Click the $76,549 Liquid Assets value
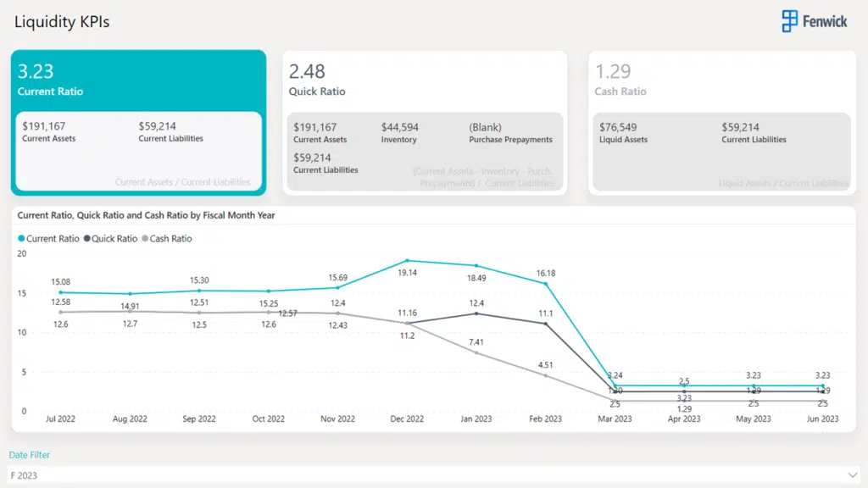Image resolution: width=868 pixels, height=488 pixels. pyautogui.click(x=618, y=127)
